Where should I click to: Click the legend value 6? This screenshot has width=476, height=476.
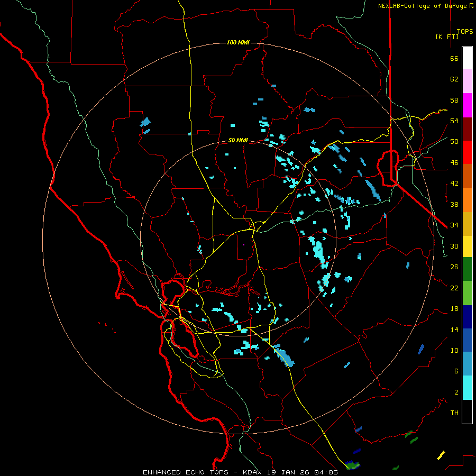(456, 371)
